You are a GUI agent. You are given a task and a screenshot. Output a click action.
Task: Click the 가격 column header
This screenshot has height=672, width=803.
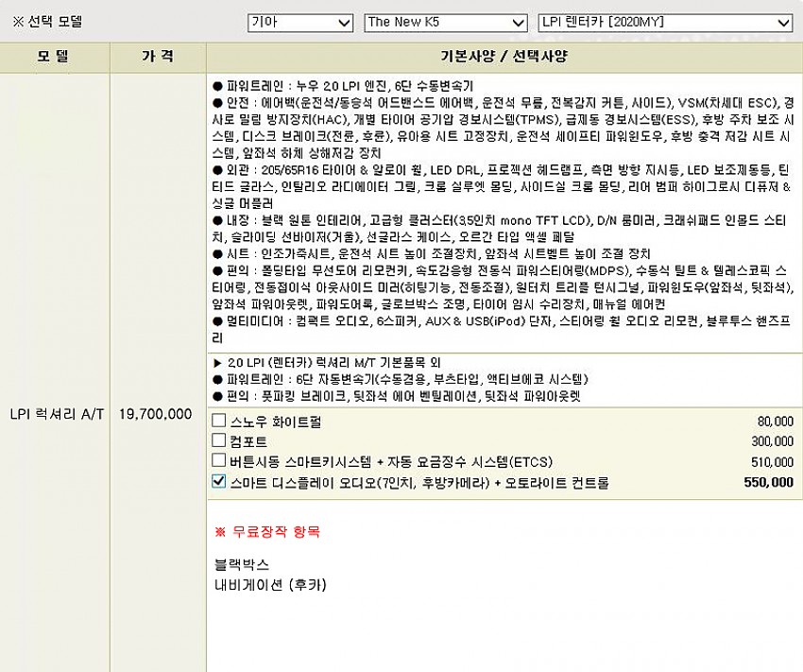[157, 57]
